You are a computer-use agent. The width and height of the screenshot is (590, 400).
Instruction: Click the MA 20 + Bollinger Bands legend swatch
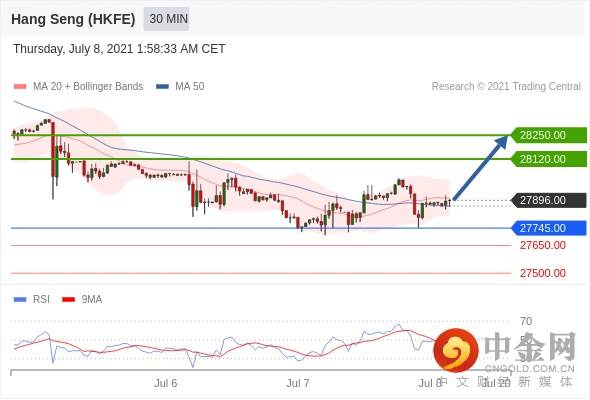click(x=20, y=87)
